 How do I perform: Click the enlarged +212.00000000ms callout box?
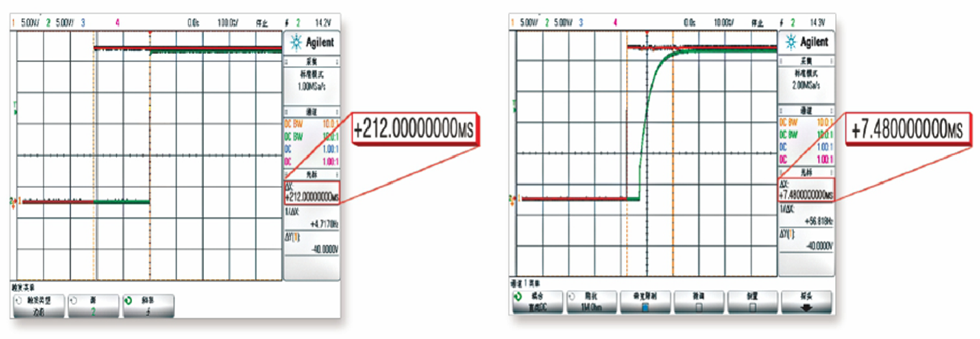pos(414,128)
